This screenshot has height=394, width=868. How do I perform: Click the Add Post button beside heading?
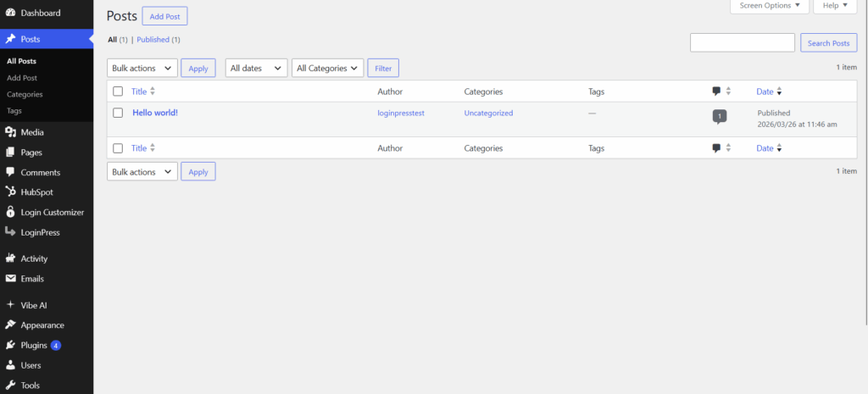pos(165,16)
